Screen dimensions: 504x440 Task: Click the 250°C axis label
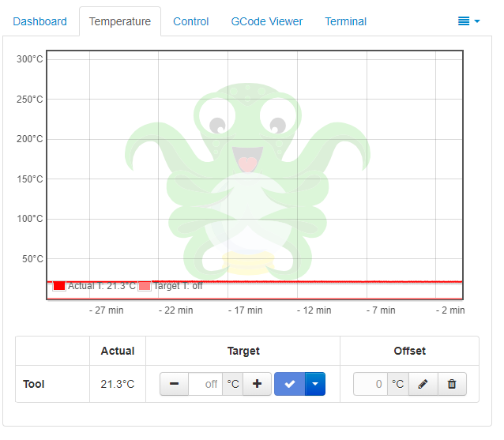tap(29, 100)
